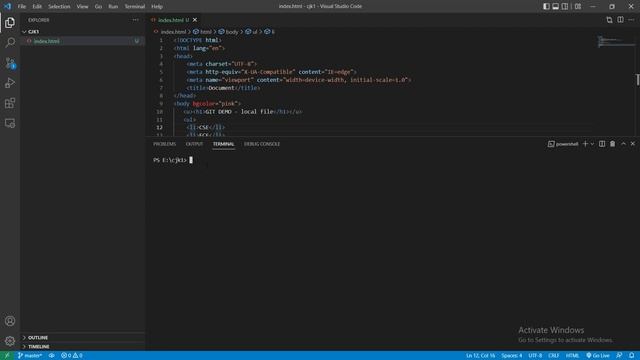
Task: Maximize terminal panel with up chevron
Action: coord(623,144)
